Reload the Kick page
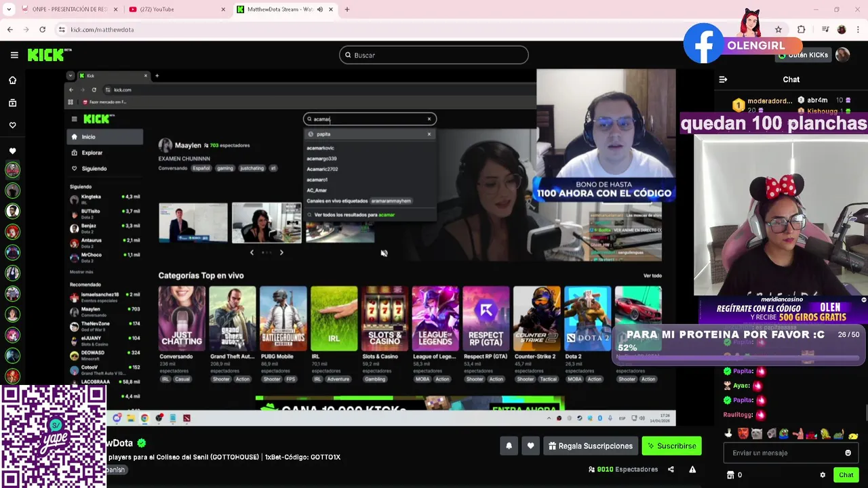 tap(42, 29)
